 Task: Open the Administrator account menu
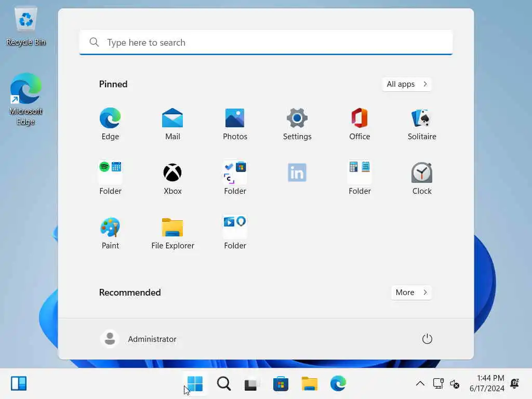[x=138, y=339]
